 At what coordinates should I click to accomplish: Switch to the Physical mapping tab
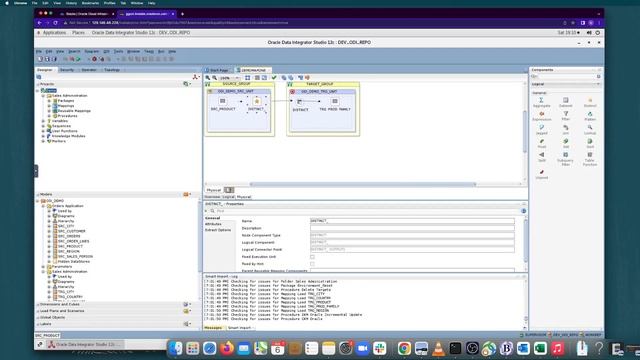[x=244, y=197]
